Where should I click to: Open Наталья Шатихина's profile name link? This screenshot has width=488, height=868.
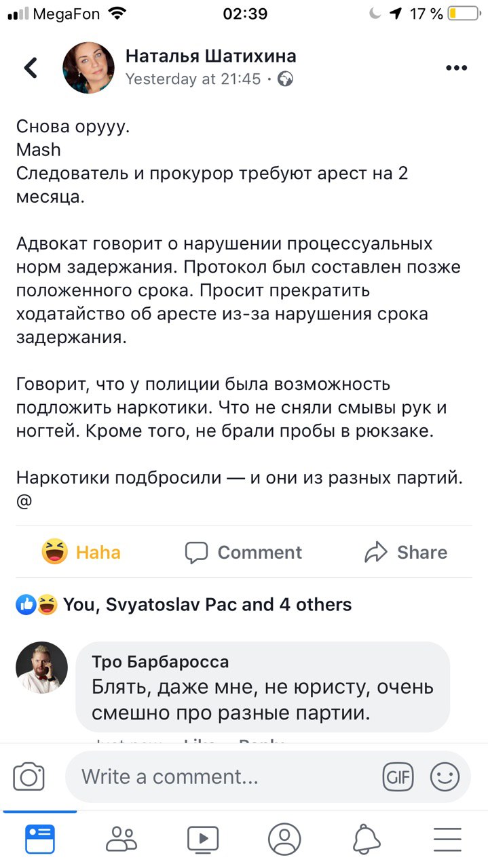(x=210, y=56)
